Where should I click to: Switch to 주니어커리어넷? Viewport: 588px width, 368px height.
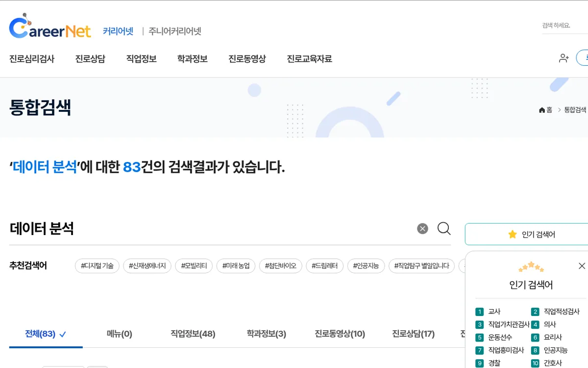click(x=175, y=31)
